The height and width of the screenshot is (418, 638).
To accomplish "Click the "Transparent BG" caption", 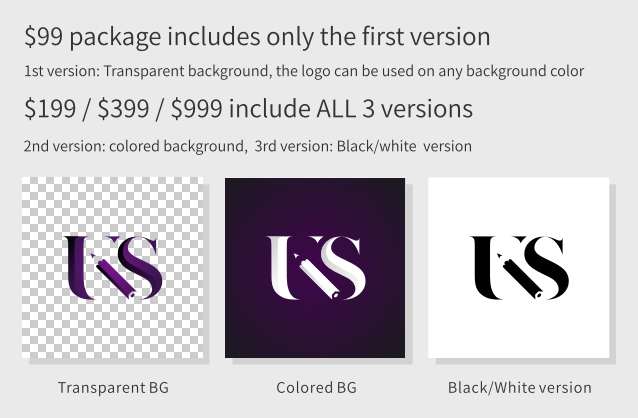I will pyautogui.click(x=113, y=387).
